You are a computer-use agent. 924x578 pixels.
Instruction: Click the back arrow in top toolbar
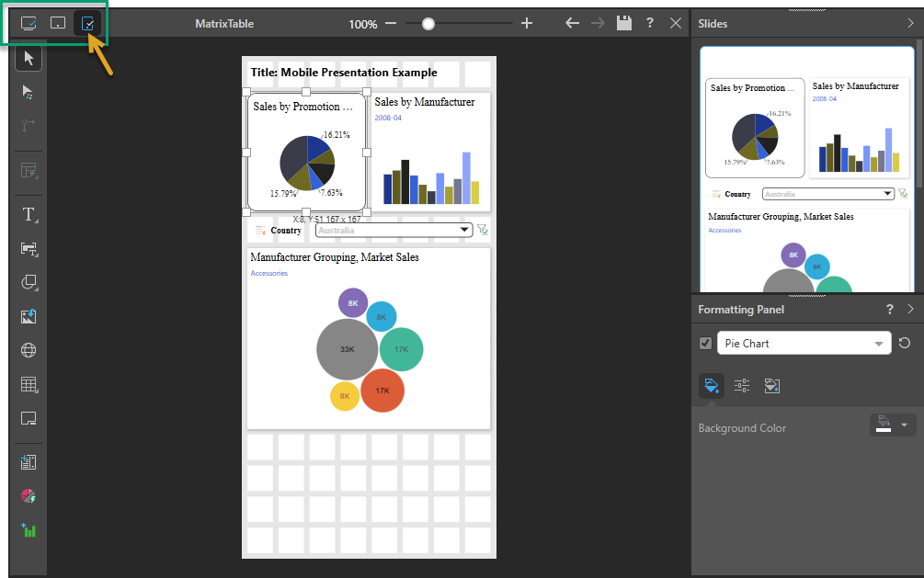click(x=572, y=23)
